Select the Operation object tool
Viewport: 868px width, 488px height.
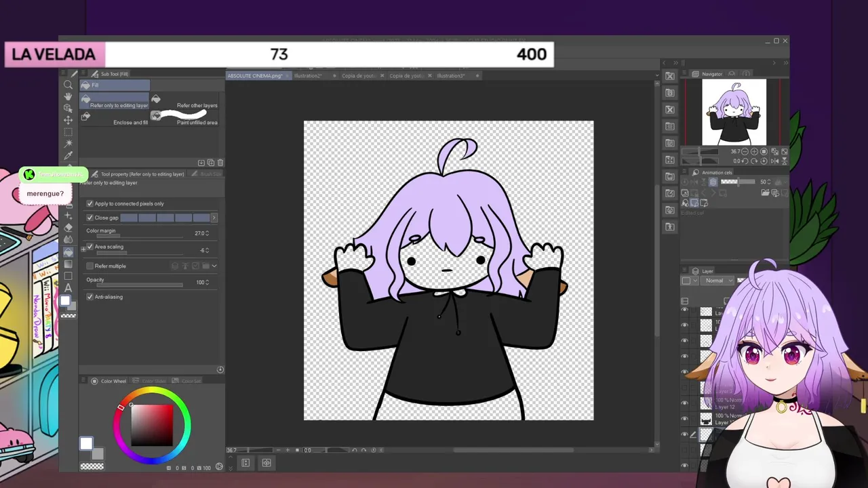tap(68, 108)
